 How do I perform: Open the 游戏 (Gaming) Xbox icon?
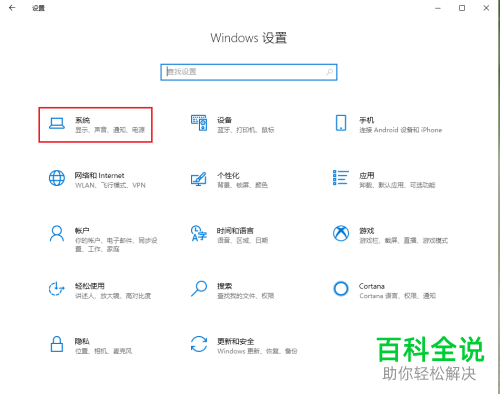click(341, 233)
